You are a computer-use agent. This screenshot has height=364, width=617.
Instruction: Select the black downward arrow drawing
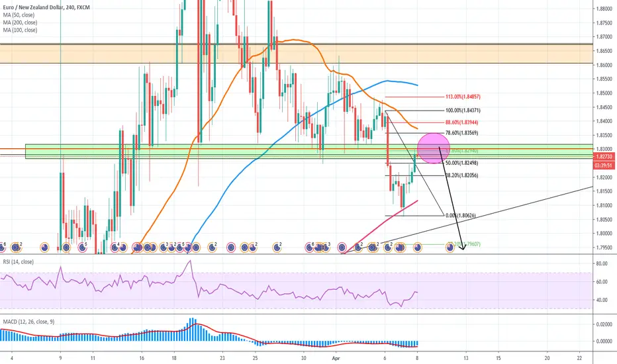point(453,199)
